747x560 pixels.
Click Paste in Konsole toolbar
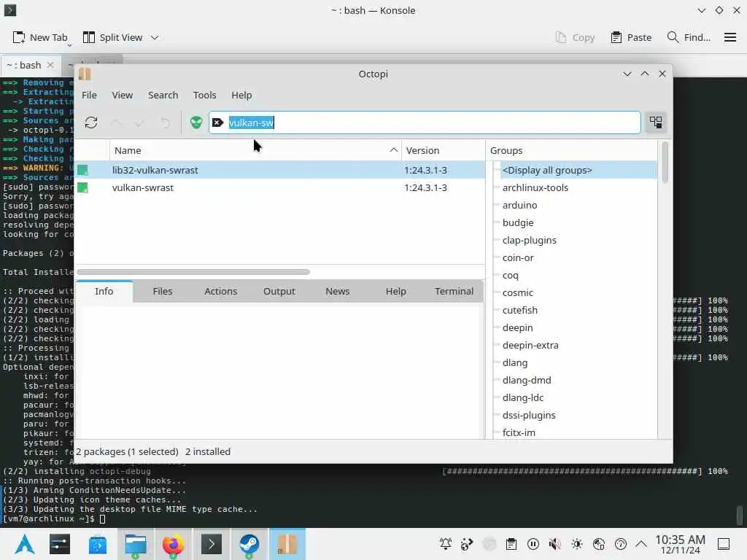click(x=631, y=37)
